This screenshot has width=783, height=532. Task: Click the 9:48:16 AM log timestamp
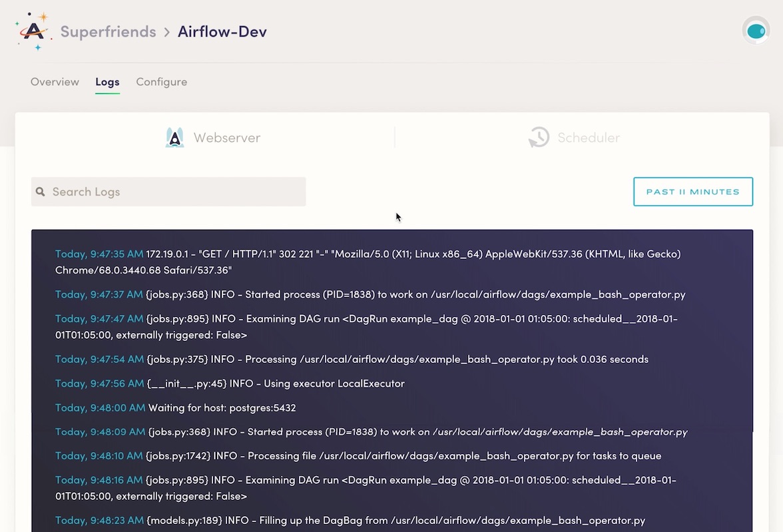click(99, 480)
